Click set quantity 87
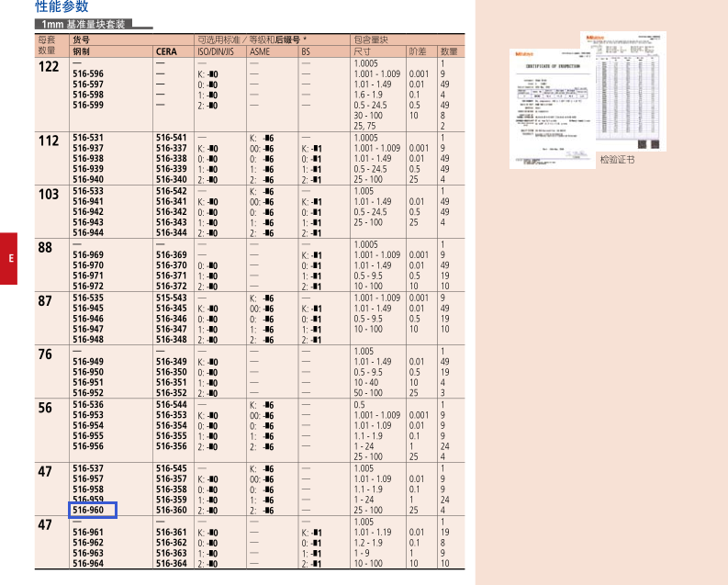This screenshot has width=728, height=585. [x=45, y=301]
